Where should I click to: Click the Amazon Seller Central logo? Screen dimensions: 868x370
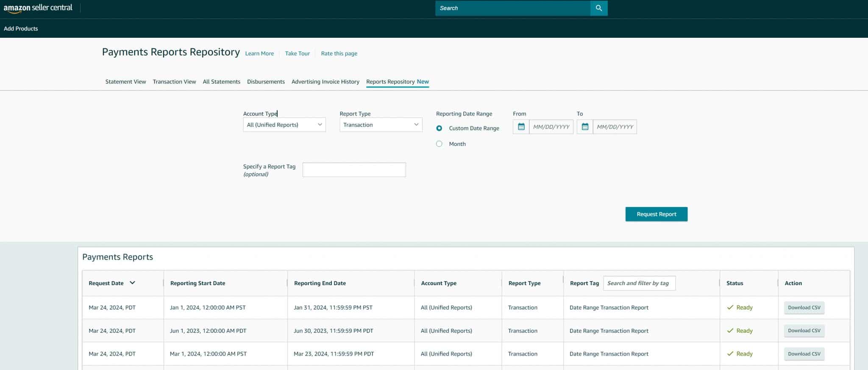[x=38, y=8]
